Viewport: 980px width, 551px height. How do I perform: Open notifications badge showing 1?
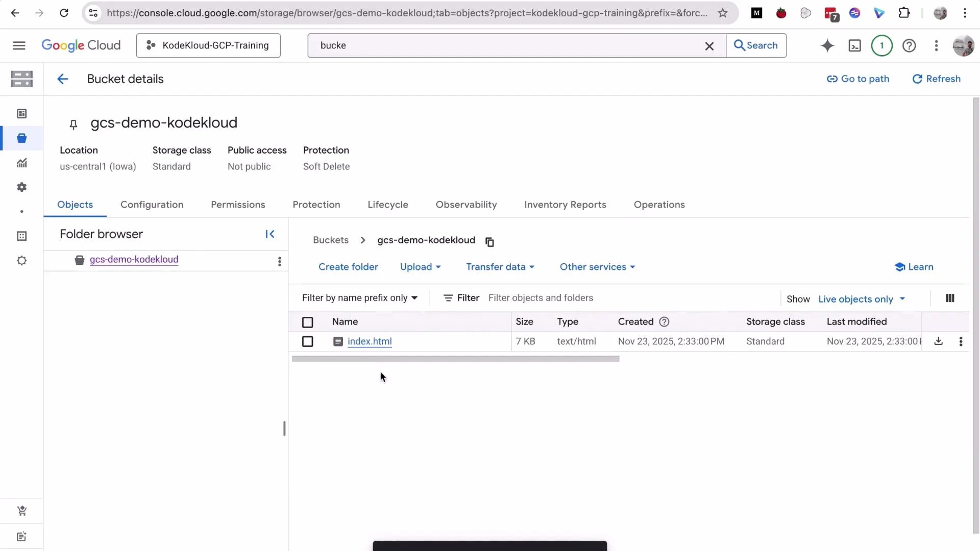(x=881, y=46)
